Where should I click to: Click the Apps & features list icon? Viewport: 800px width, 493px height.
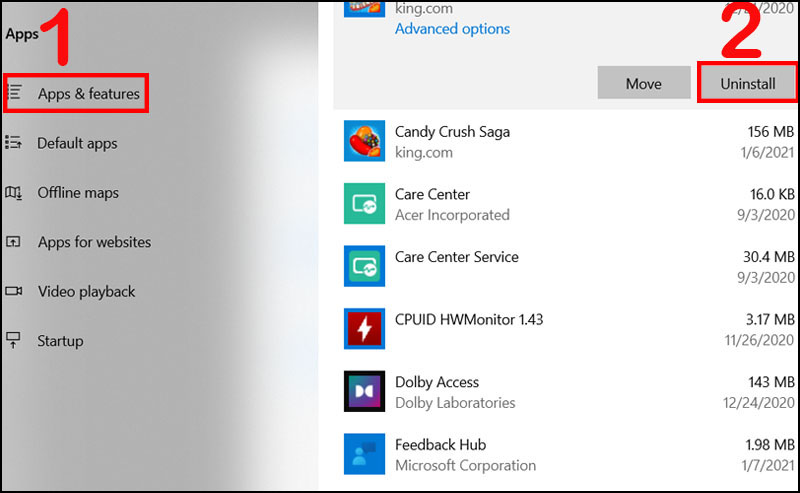coord(15,92)
